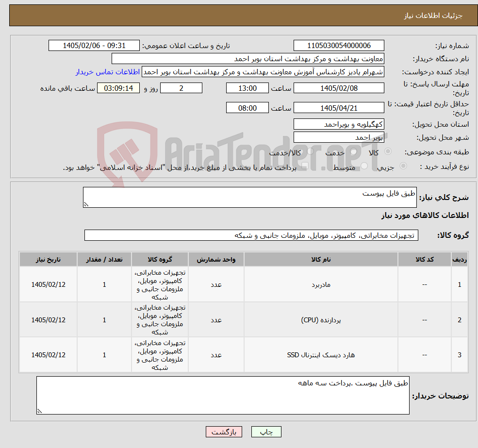Click the چاپ (print) button
This screenshot has width=478, height=448.
[266, 432]
